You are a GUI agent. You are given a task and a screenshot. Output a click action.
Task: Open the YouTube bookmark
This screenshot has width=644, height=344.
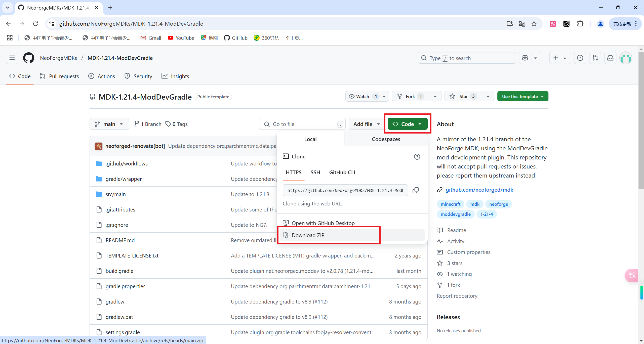(x=181, y=38)
